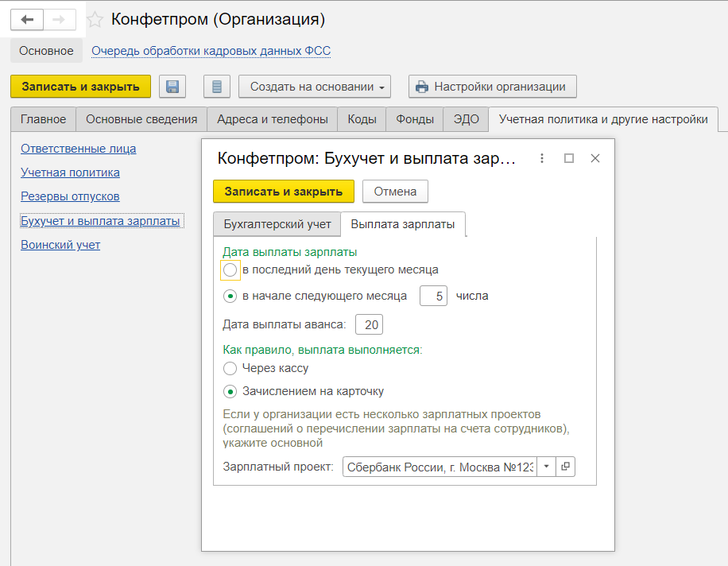Close the Бухучет и выплата зарплаты dialog

[595, 158]
